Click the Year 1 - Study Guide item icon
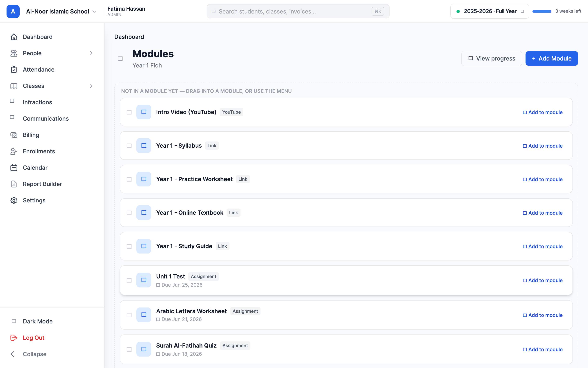This screenshot has width=588, height=368. click(144, 246)
